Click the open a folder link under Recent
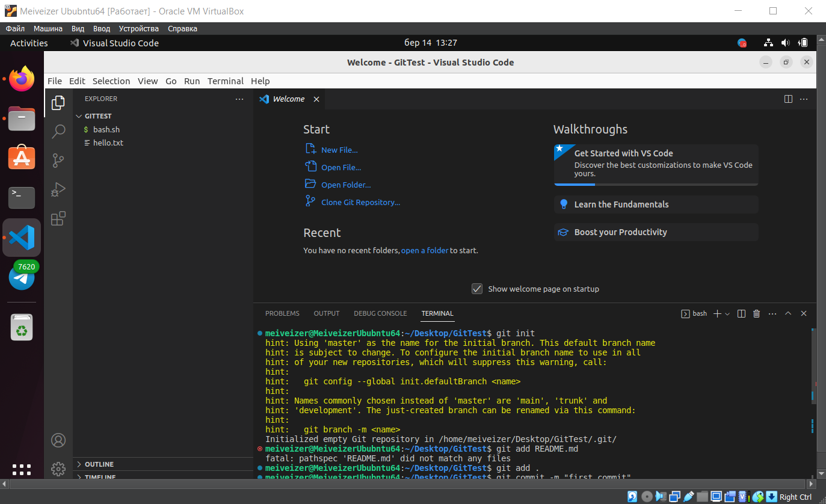Image resolution: width=826 pixels, height=504 pixels. click(425, 250)
